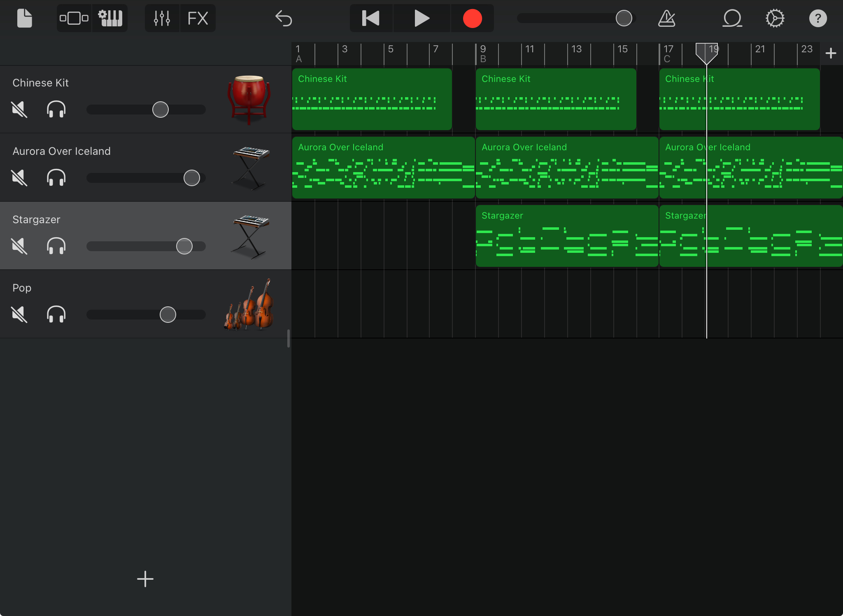The width and height of the screenshot is (843, 616).
Task: Add a new song section with the plus
Action: coord(831,53)
